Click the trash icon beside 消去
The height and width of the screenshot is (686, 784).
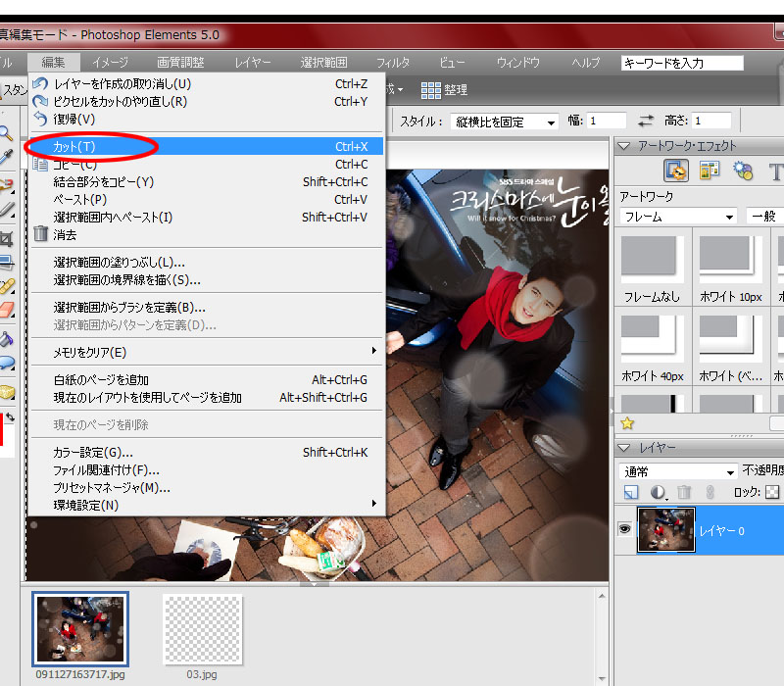pos(40,233)
